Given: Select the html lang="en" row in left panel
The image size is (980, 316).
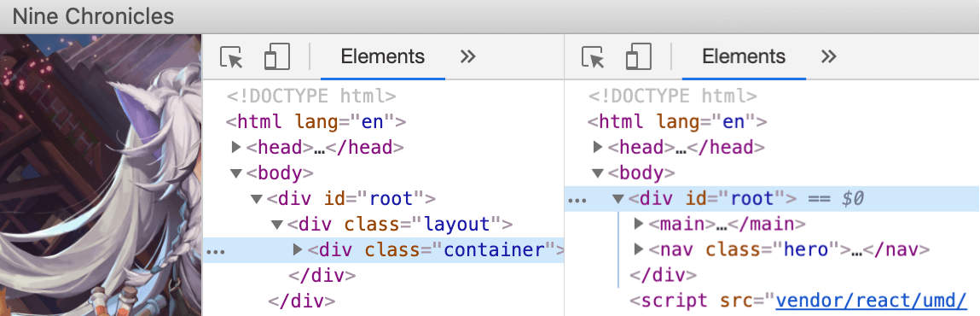Looking at the screenshot, I should point(316,121).
